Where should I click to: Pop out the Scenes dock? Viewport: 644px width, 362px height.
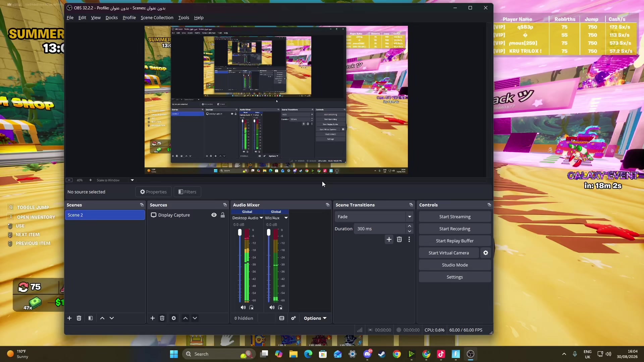(142, 205)
